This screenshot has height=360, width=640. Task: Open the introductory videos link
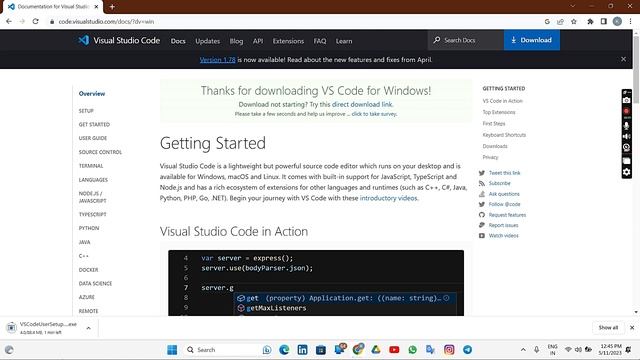pos(389,198)
